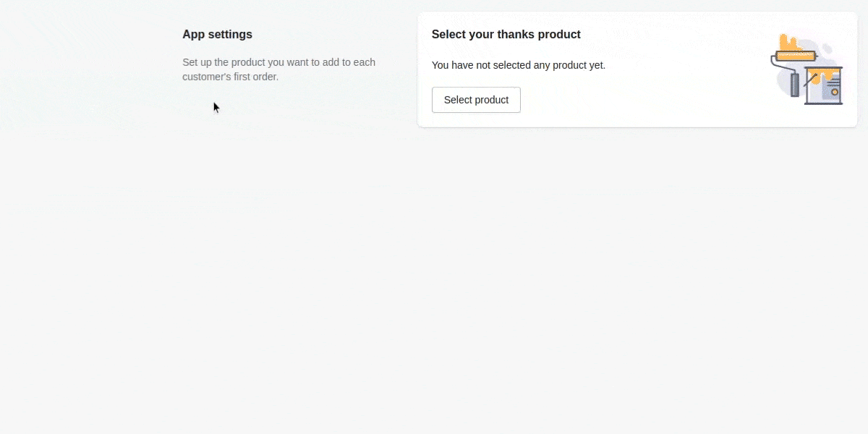Click the setup description under App settings

(x=278, y=69)
